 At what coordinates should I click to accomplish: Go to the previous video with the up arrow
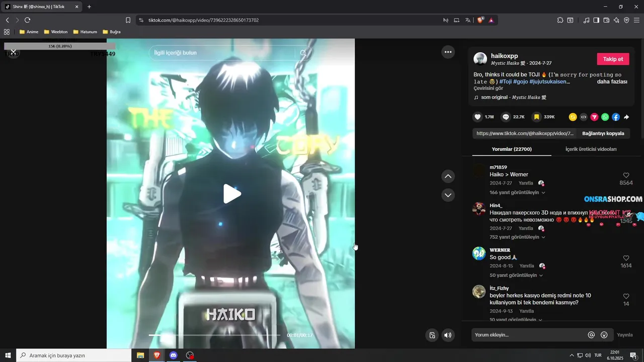[448, 176]
